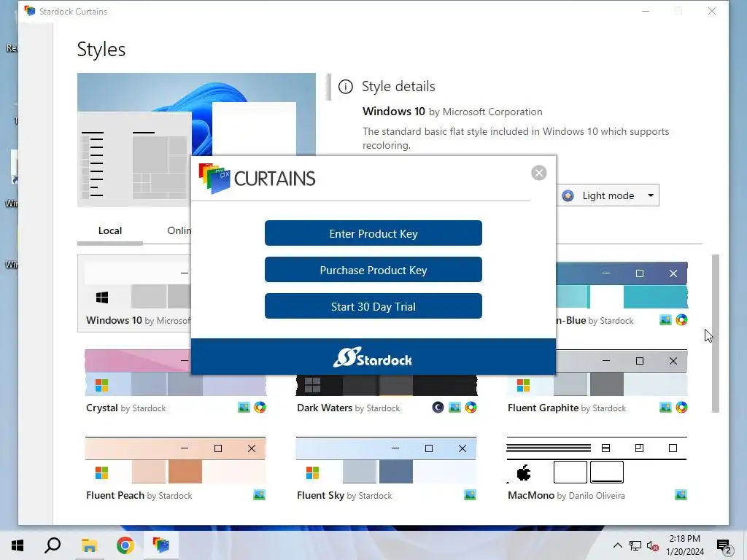This screenshot has width=747, height=560.
Task: Click the Styles heading
Action: 101,49
